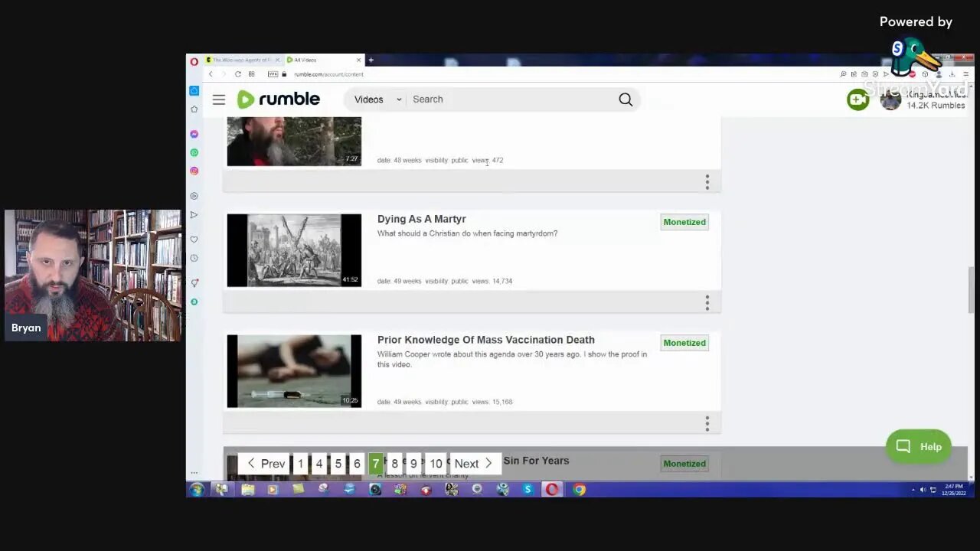The image size is (980, 551).
Task: Click Monetized badge on Dying As A Martyr
Action: (x=684, y=222)
